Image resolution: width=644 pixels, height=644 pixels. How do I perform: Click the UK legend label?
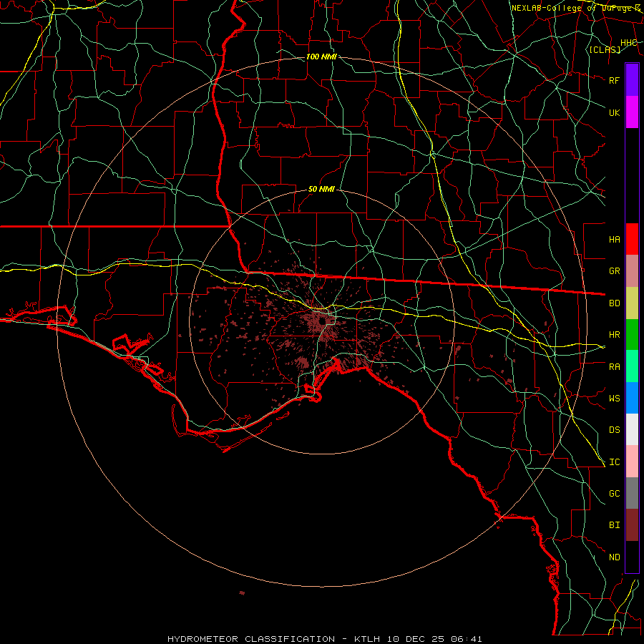tap(615, 112)
